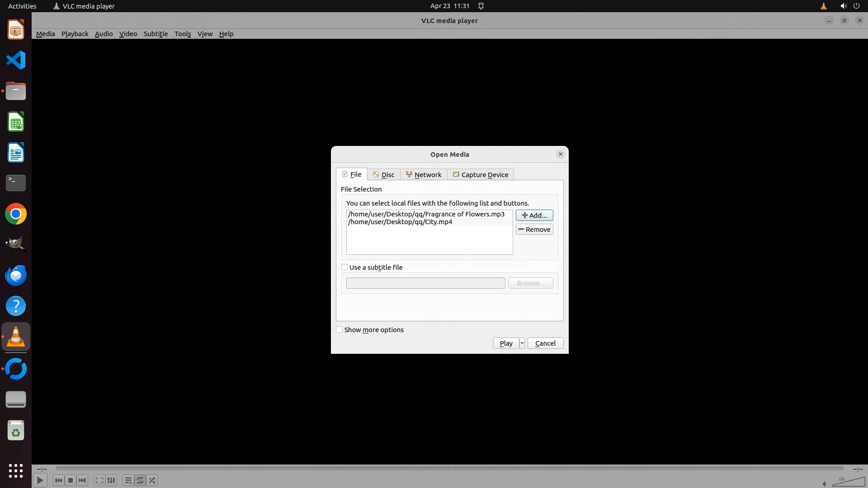
Task: Toggle the playlist view icon
Action: [128, 480]
